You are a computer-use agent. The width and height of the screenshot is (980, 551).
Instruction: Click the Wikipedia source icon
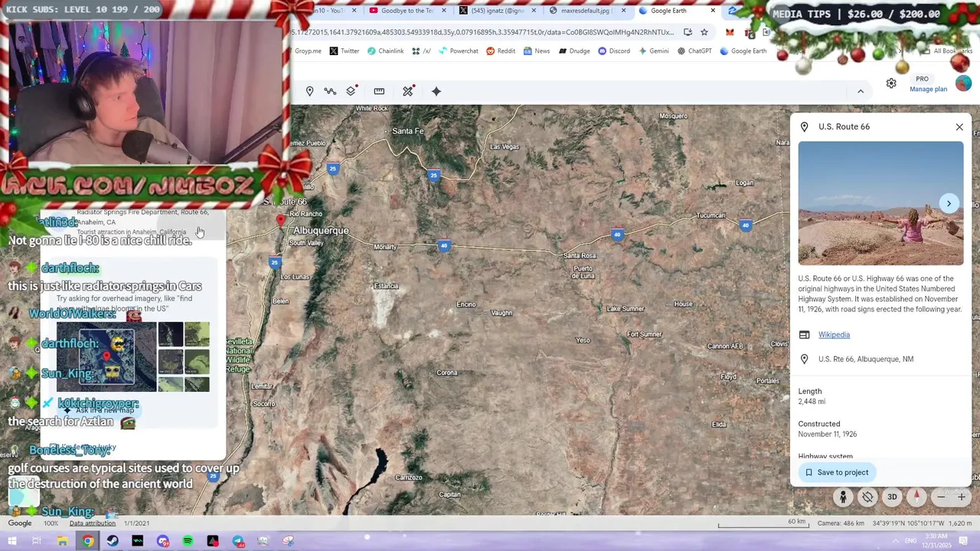804,334
